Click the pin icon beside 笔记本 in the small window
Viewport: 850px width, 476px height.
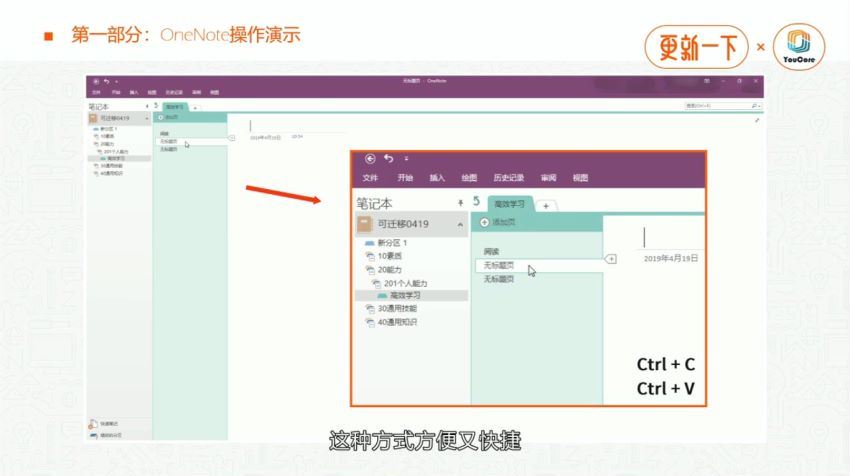coord(147,106)
